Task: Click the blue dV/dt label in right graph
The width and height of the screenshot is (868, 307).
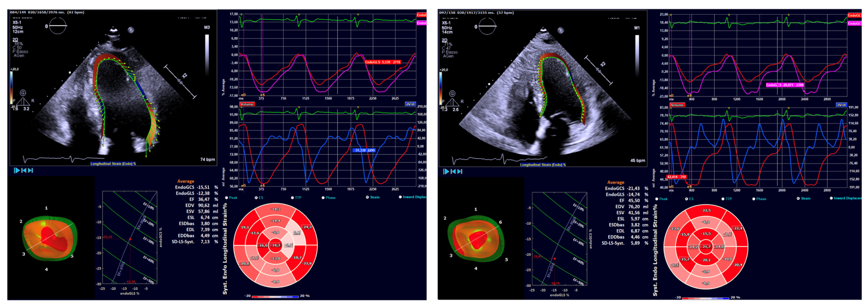Action: (841, 105)
